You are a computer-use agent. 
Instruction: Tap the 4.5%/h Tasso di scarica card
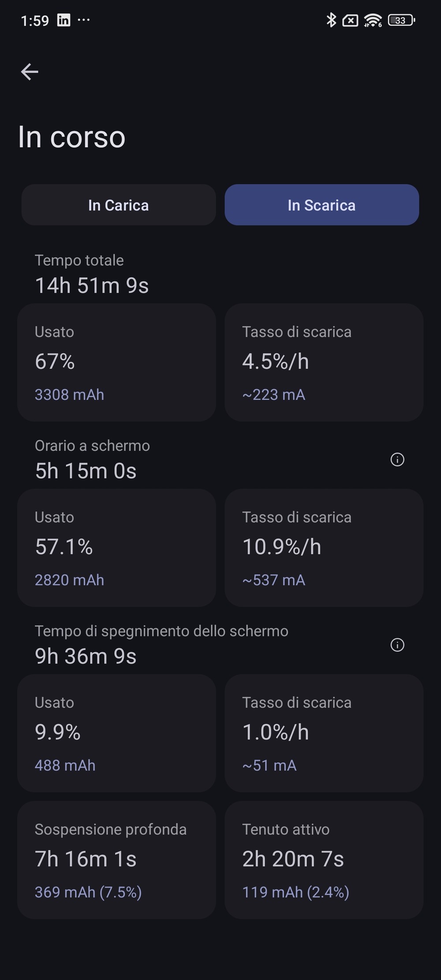(x=324, y=362)
